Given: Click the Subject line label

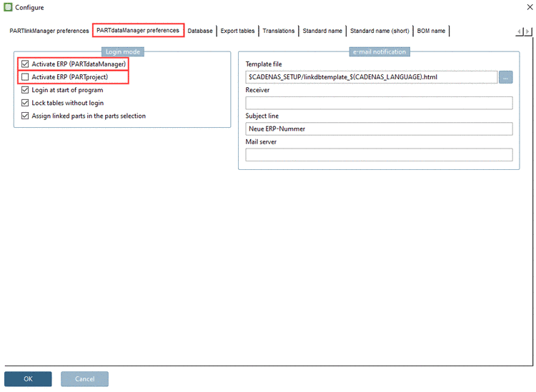Looking at the screenshot, I should click(x=262, y=116).
